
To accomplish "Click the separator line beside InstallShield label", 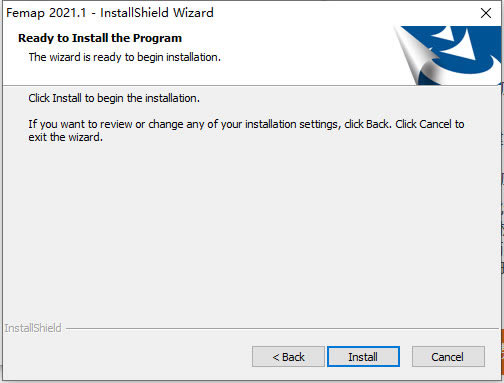I will coord(282,329).
